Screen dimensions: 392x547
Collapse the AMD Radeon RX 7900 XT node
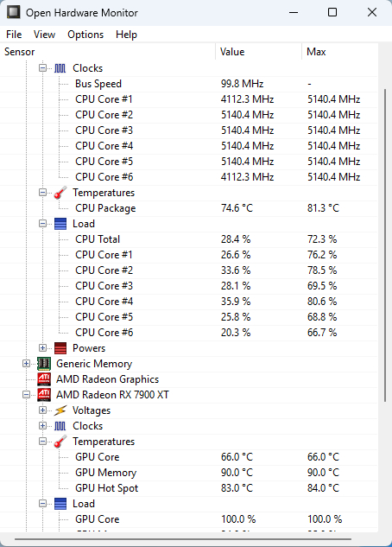click(x=26, y=395)
